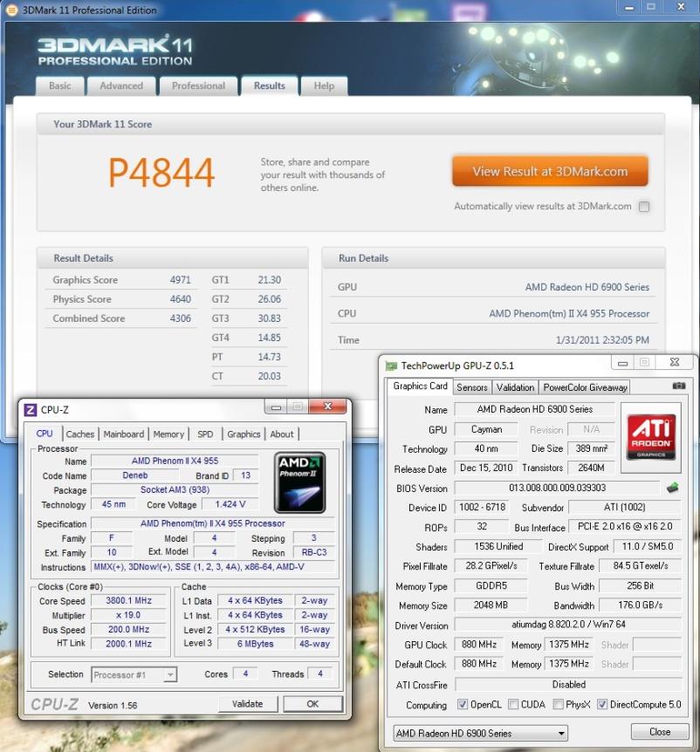Click the CPU-Z Specification field
This screenshot has width=700, height=752.
[x=213, y=523]
